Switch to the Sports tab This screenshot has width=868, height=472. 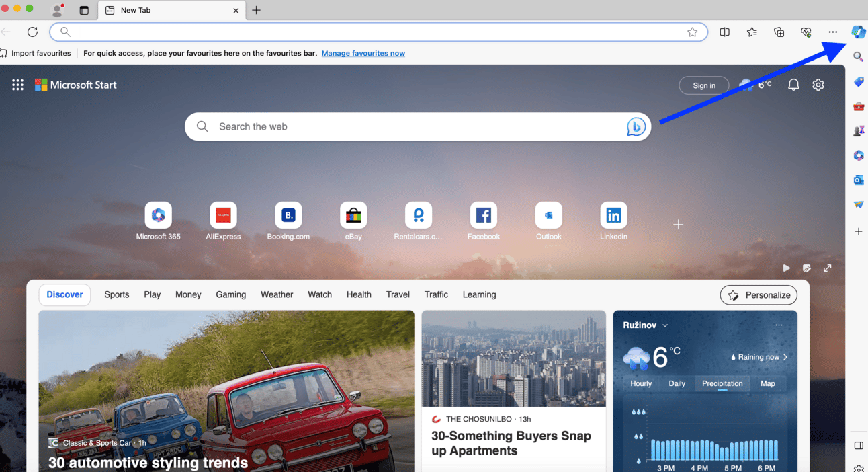click(117, 294)
